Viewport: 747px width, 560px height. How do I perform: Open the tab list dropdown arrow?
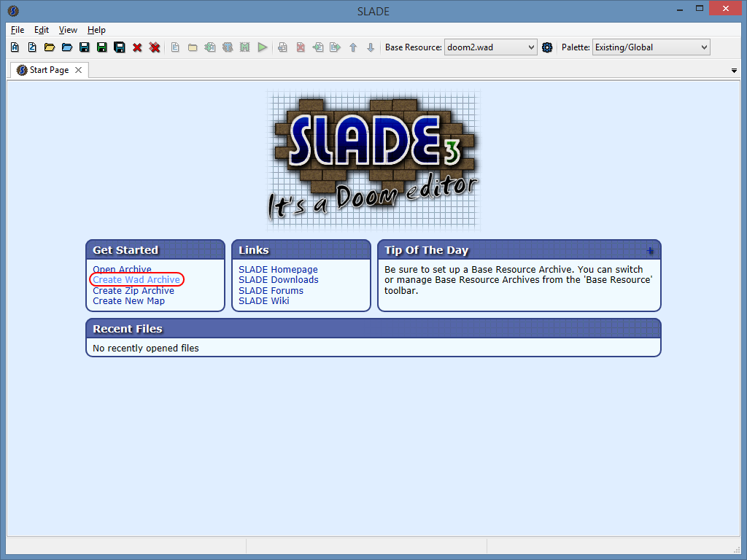click(x=734, y=71)
